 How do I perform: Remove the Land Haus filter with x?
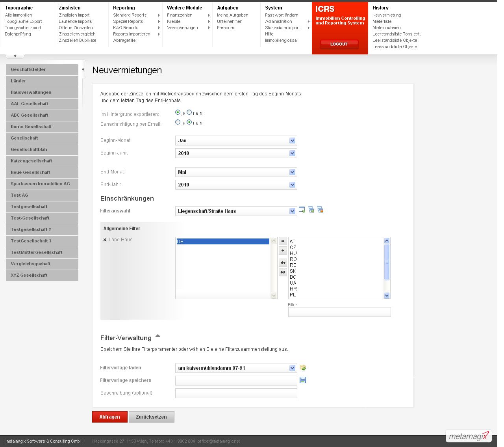(x=105, y=240)
